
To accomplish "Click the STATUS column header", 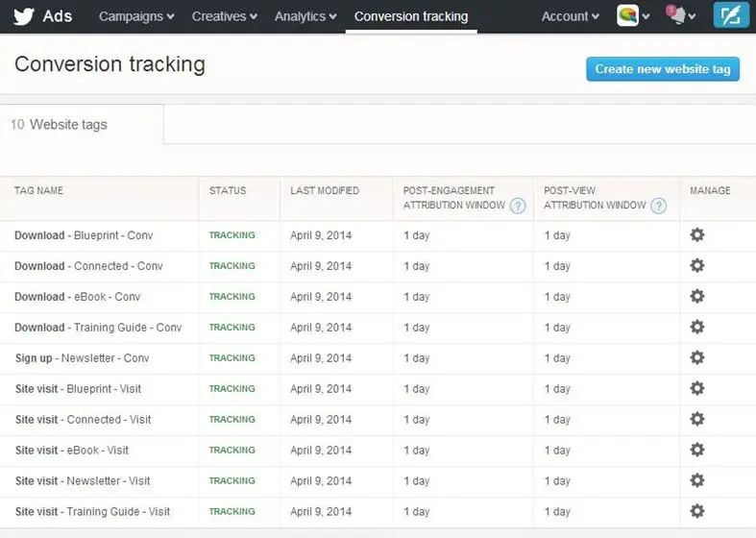I will pos(228,190).
